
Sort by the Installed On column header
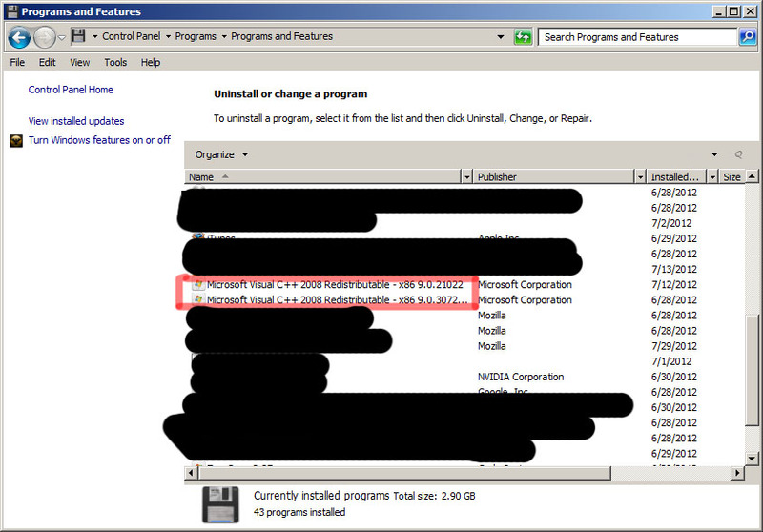pos(674,177)
